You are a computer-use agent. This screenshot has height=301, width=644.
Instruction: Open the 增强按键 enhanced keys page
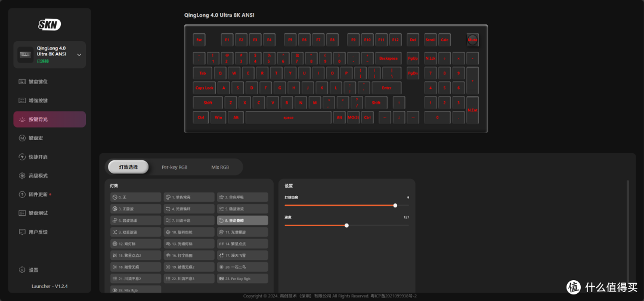coord(49,101)
